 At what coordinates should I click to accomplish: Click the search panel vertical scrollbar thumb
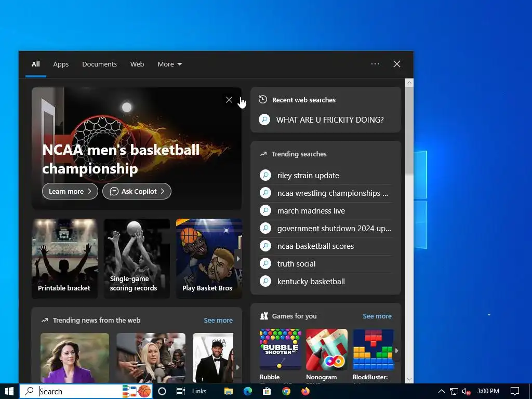(x=409, y=130)
